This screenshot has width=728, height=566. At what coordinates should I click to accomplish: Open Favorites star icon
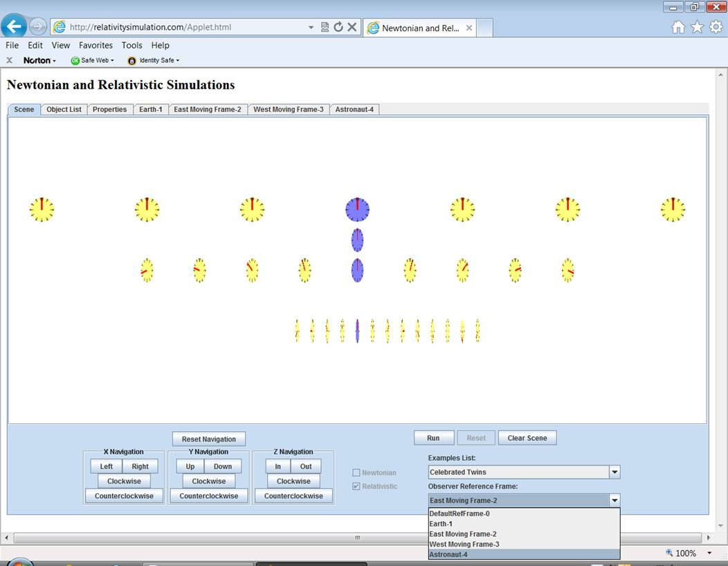pos(697,27)
